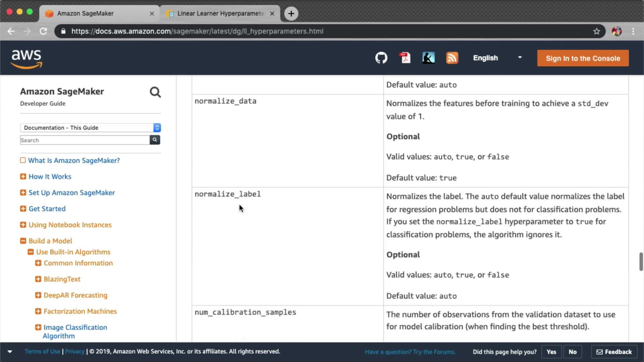Click the page scrollbar thumb

641,261
